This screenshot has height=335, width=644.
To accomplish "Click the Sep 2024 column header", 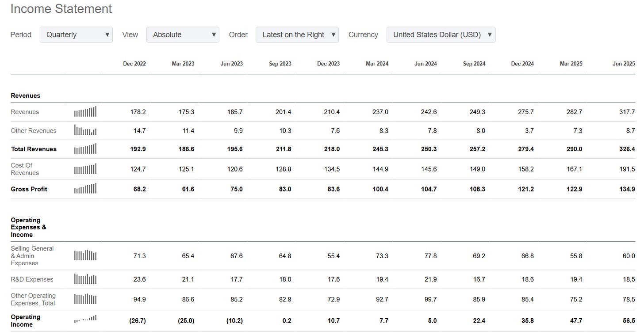I will (474, 64).
